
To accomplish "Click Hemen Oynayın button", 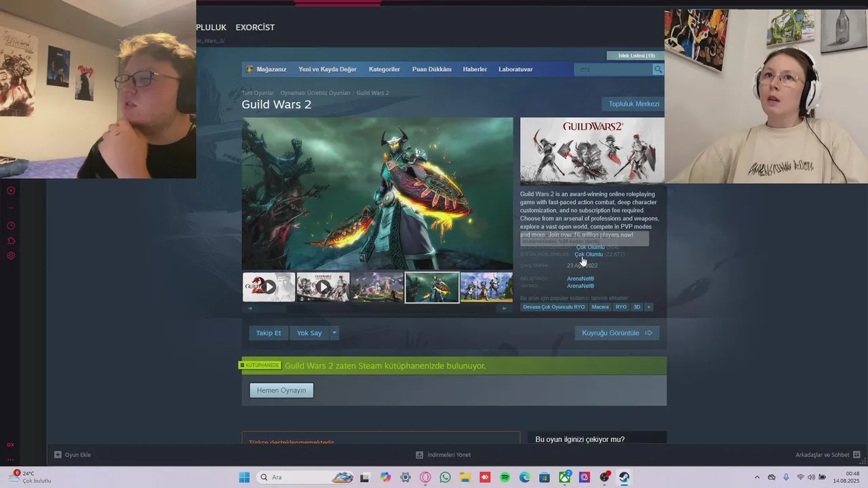I will click(281, 390).
